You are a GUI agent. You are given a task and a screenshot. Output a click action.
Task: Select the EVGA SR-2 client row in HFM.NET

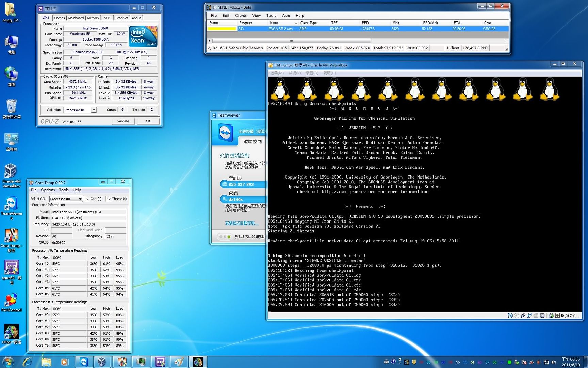358,29
